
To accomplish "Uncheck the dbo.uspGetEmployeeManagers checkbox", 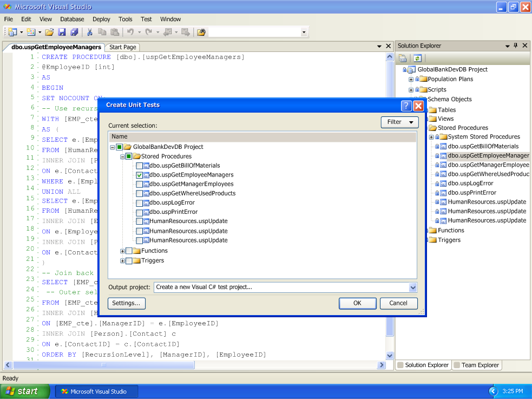I will (139, 175).
